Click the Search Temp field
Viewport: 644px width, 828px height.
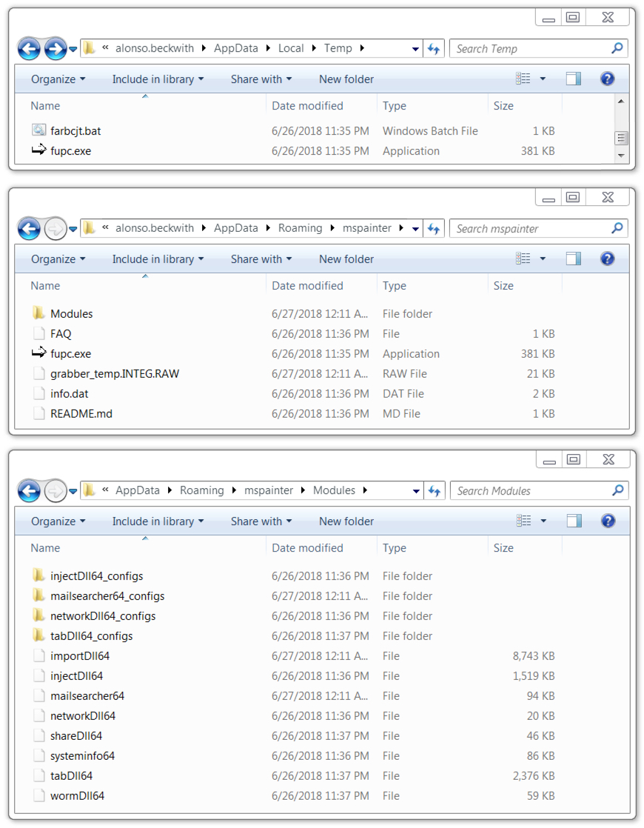[538, 49]
